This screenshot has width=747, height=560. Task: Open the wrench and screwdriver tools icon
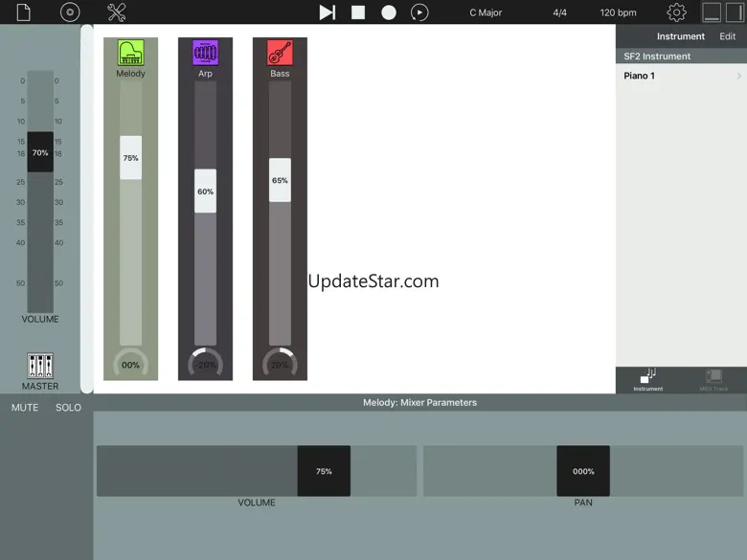click(116, 12)
